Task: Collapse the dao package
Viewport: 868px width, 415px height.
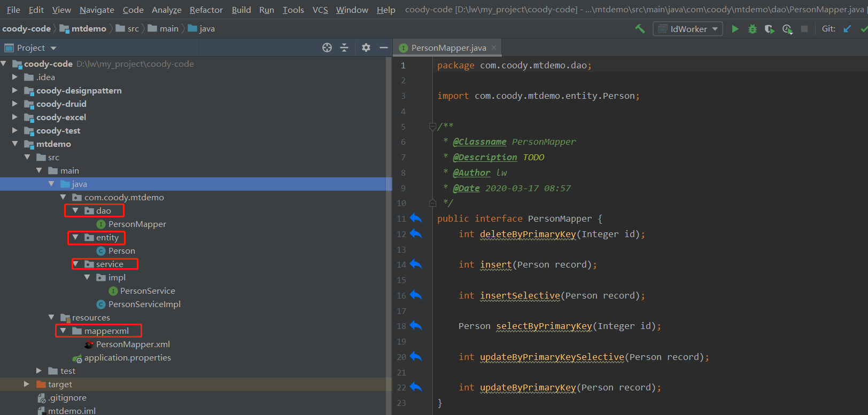Action: pos(75,210)
